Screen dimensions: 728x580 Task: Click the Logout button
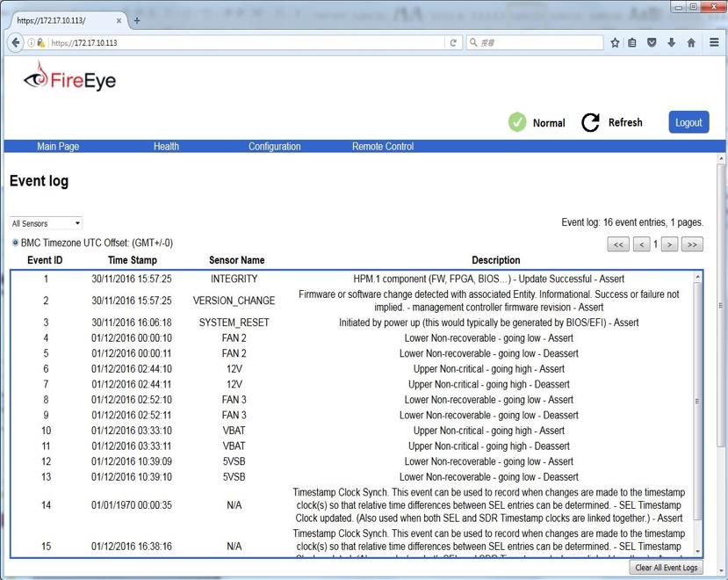coord(688,122)
